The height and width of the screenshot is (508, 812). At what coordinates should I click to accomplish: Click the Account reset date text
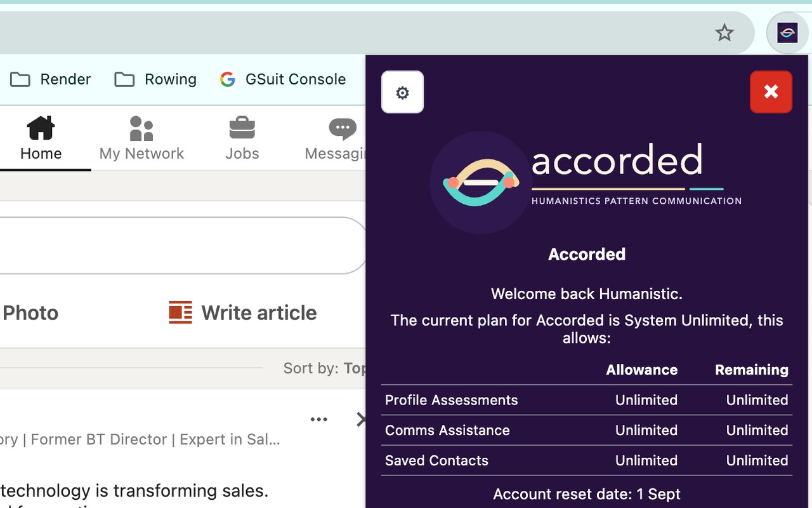[587, 494]
